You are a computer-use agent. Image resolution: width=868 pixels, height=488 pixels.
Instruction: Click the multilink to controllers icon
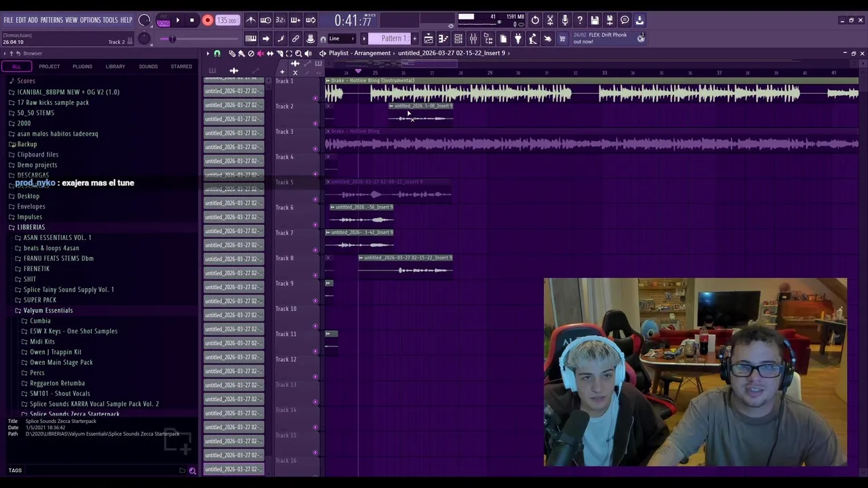click(296, 39)
